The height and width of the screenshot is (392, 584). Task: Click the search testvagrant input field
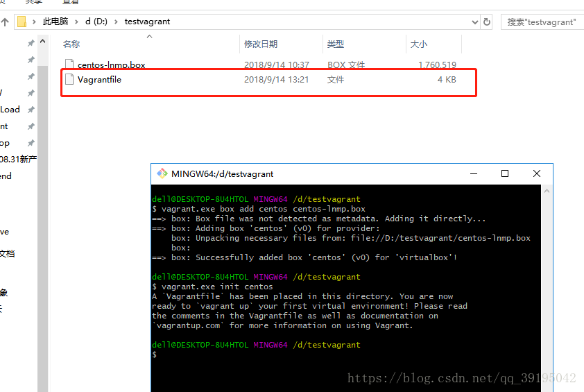point(542,22)
